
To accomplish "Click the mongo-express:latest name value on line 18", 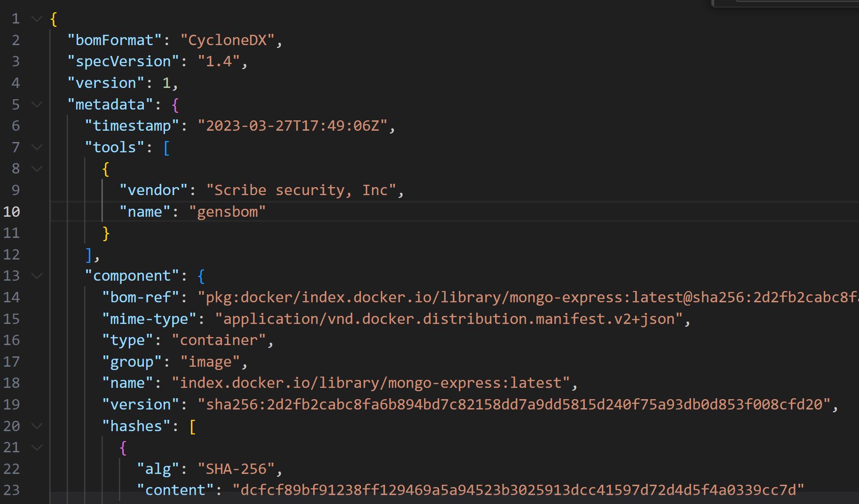I will point(370,383).
